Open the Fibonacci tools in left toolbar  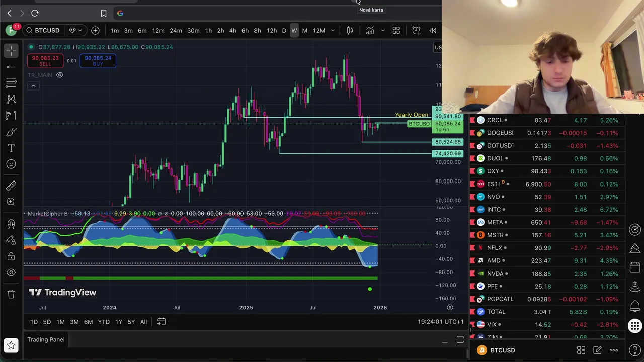tap(11, 83)
